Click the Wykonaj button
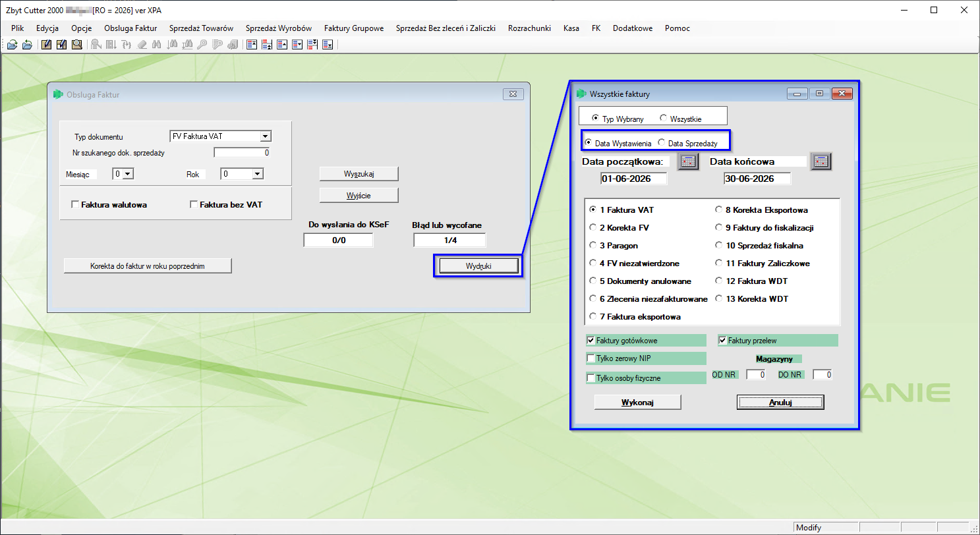 pyautogui.click(x=637, y=402)
